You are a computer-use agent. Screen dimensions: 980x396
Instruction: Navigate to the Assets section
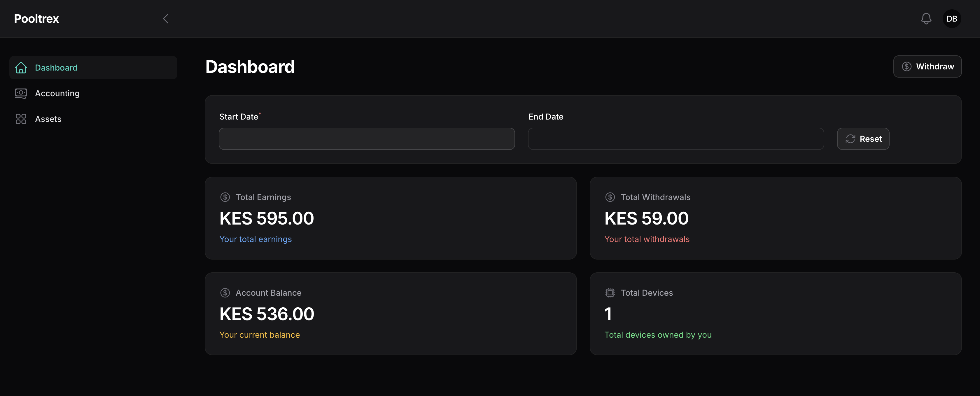(48, 119)
